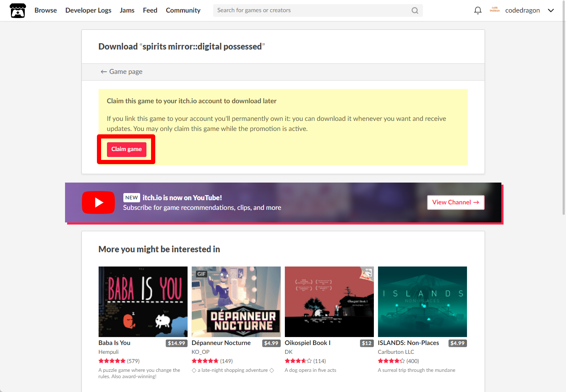
Task: Click the 'More you might be interested in' heading
Action: click(159, 249)
